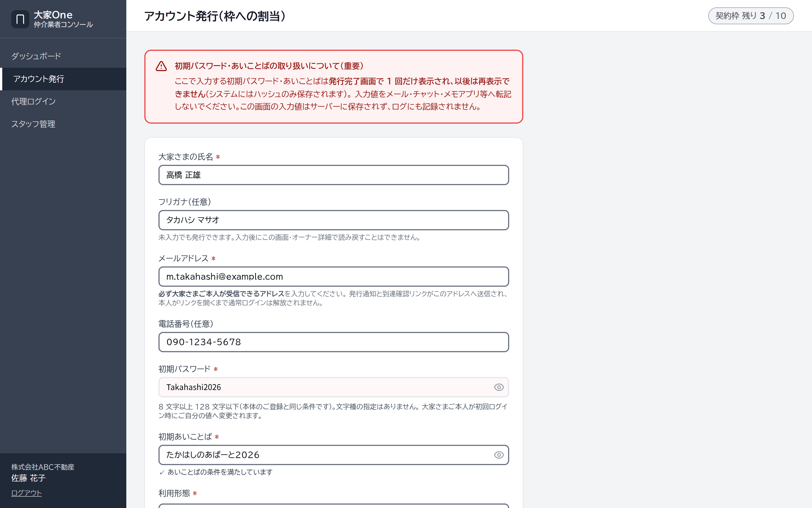Click the warning triangle icon in the alert
The width and height of the screenshot is (812, 508).
[x=161, y=66]
